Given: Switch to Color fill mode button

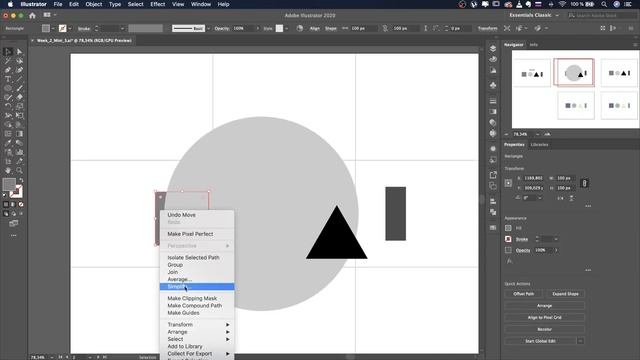Looking at the screenshot, I should [x=6, y=204].
